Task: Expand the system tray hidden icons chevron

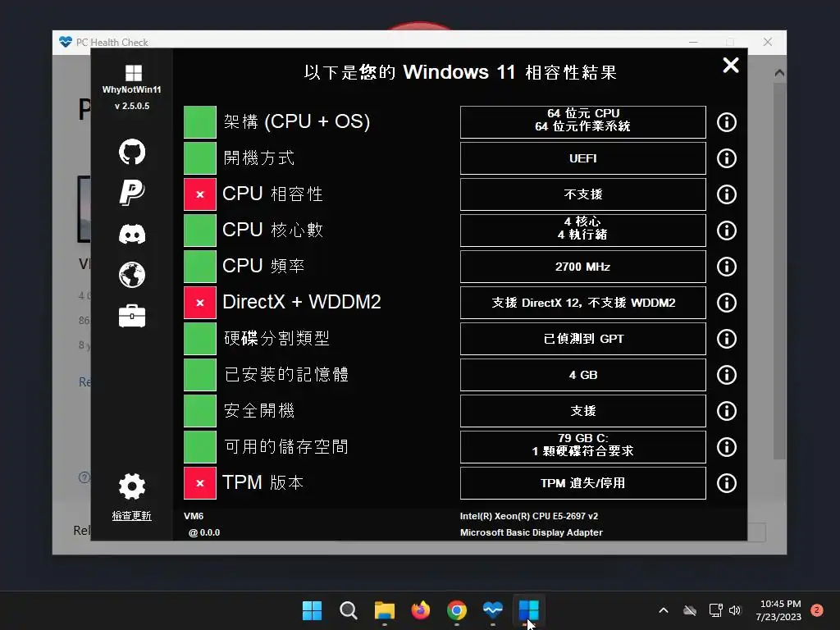Action: click(663, 610)
